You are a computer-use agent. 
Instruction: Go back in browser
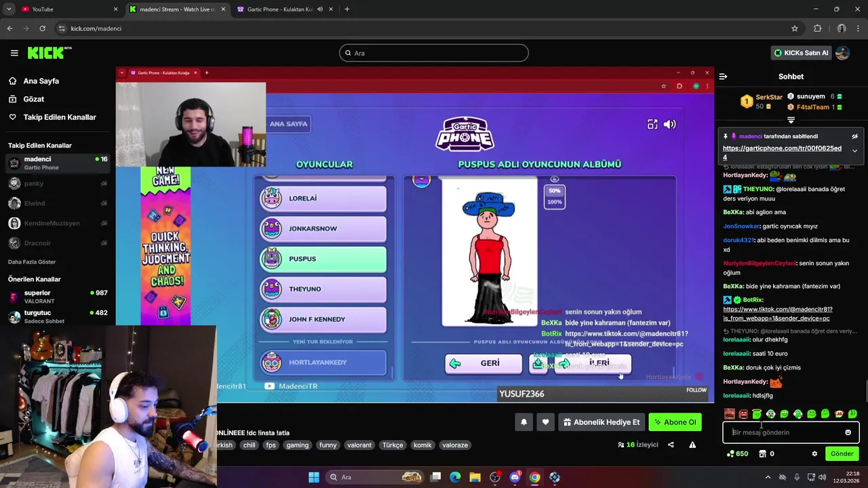pos(9,28)
